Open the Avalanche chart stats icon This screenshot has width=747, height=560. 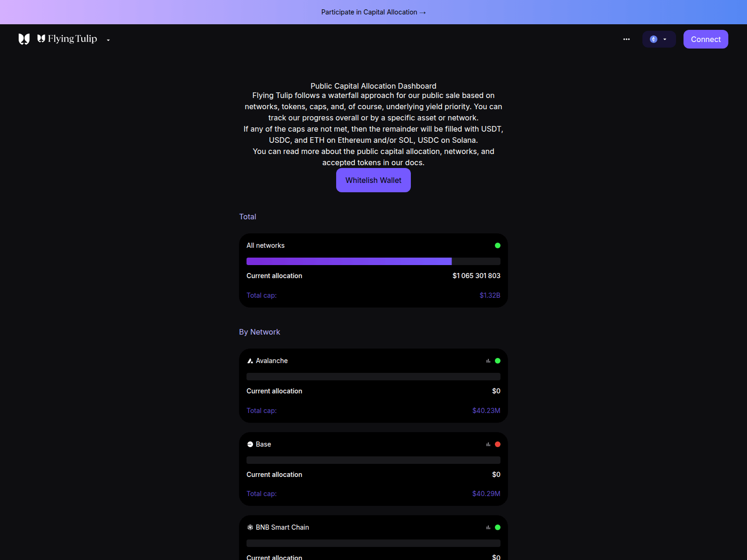point(488,361)
